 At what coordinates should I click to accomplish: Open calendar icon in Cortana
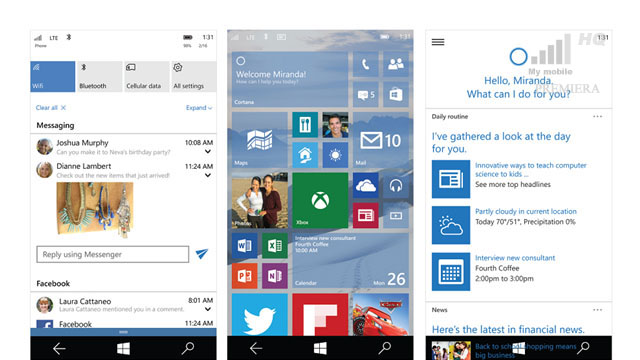(x=451, y=272)
